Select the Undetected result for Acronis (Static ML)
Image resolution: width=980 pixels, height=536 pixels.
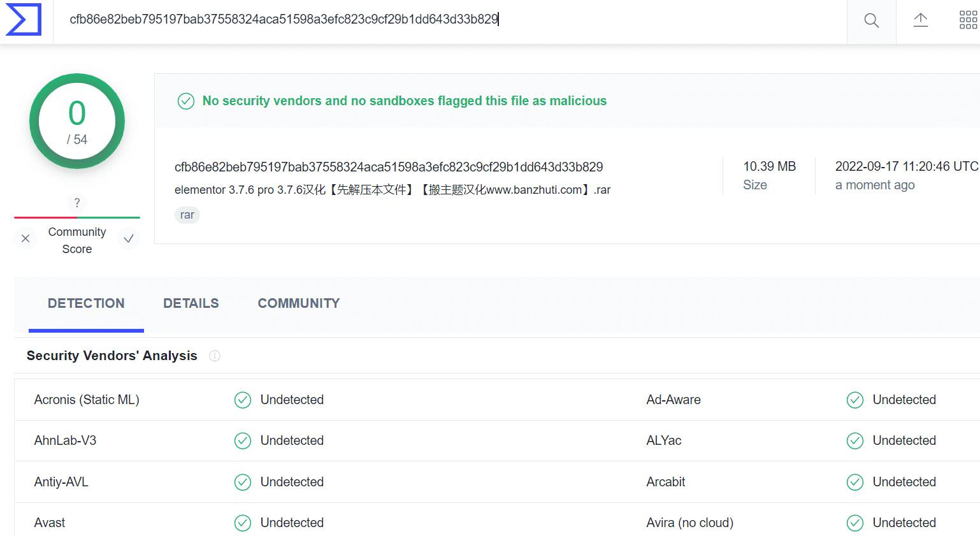(292, 400)
